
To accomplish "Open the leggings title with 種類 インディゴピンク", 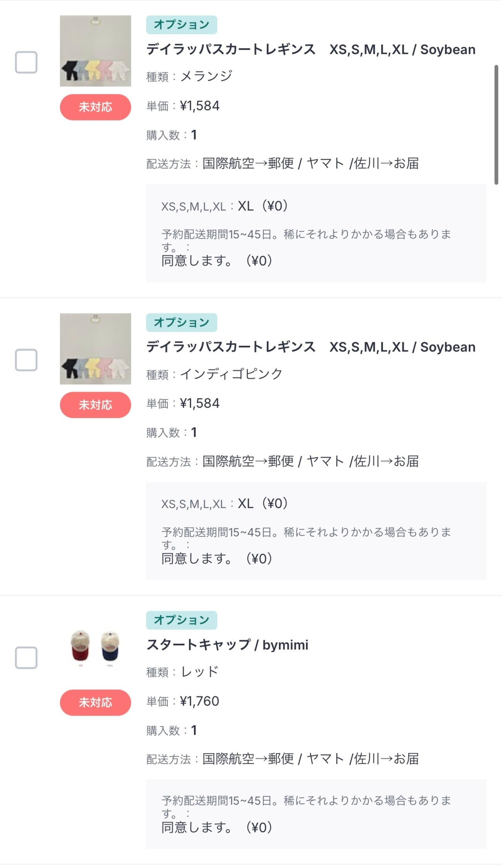I will point(310,347).
